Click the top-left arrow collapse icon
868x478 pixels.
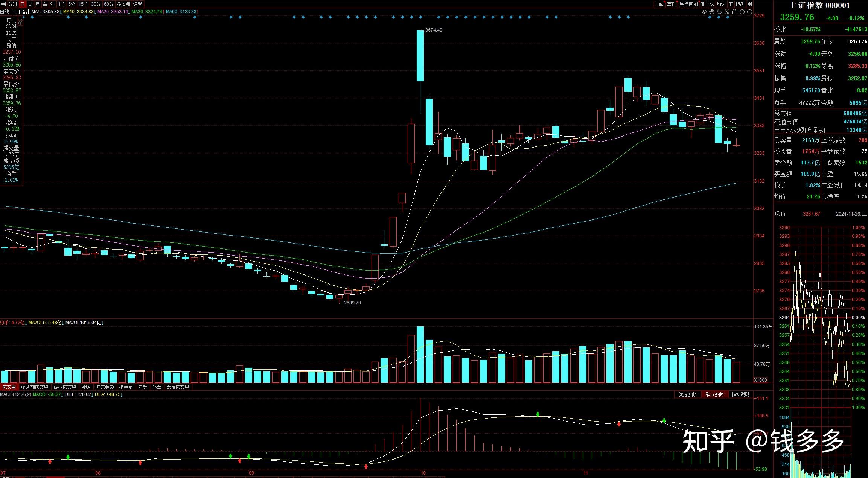tap(3, 4)
